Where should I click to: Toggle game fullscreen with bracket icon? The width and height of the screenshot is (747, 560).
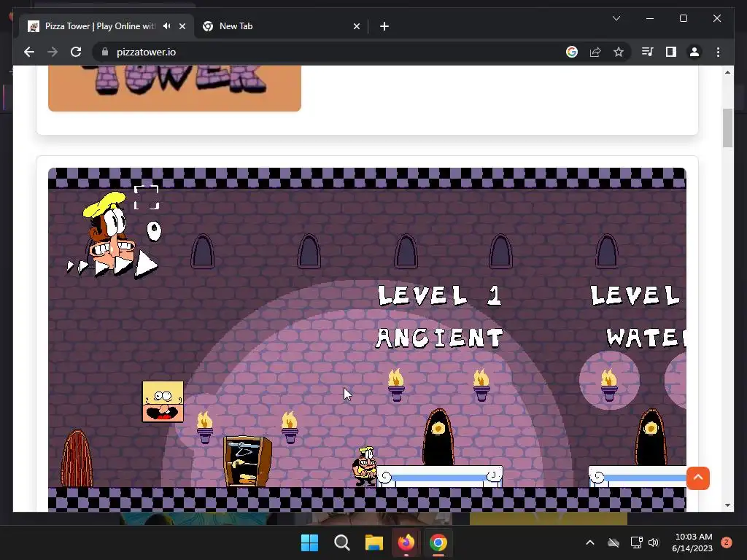tap(146, 198)
